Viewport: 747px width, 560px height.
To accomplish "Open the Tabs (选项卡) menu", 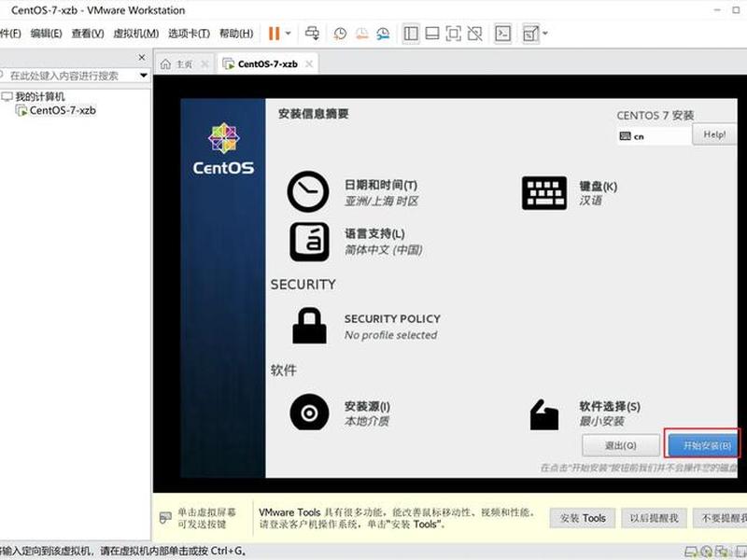I will (x=189, y=34).
